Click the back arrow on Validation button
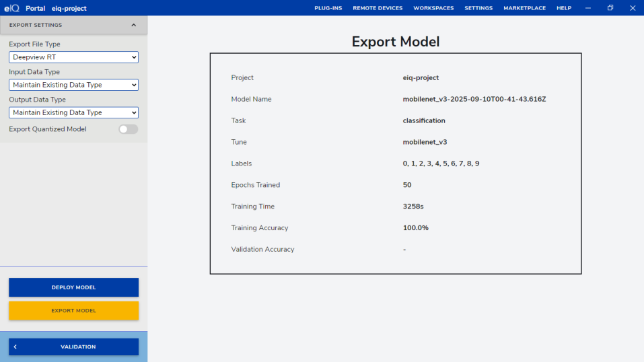644x362 pixels. (x=15, y=347)
